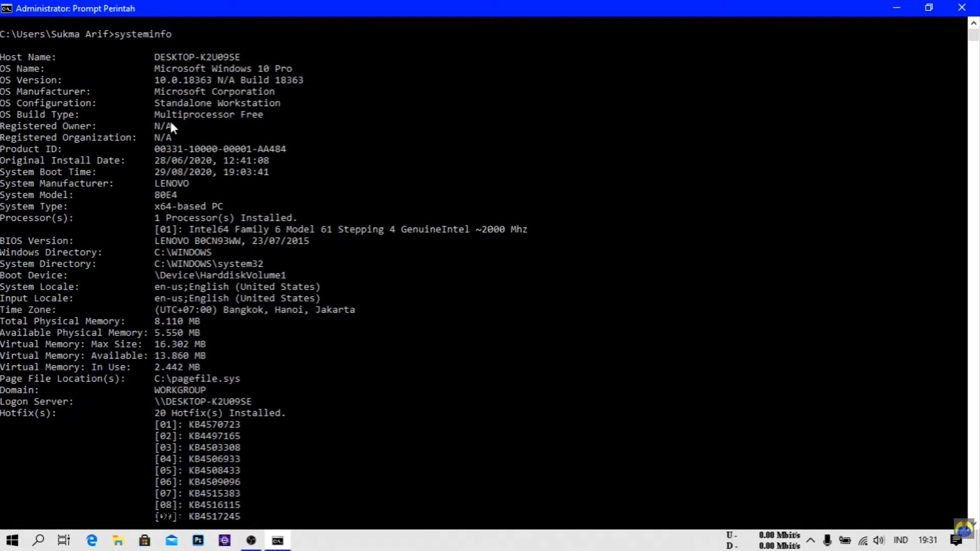The height and width of the screenshot is (551, 980).
Task: Check battery status tray icon
Action: click(845, 540)
